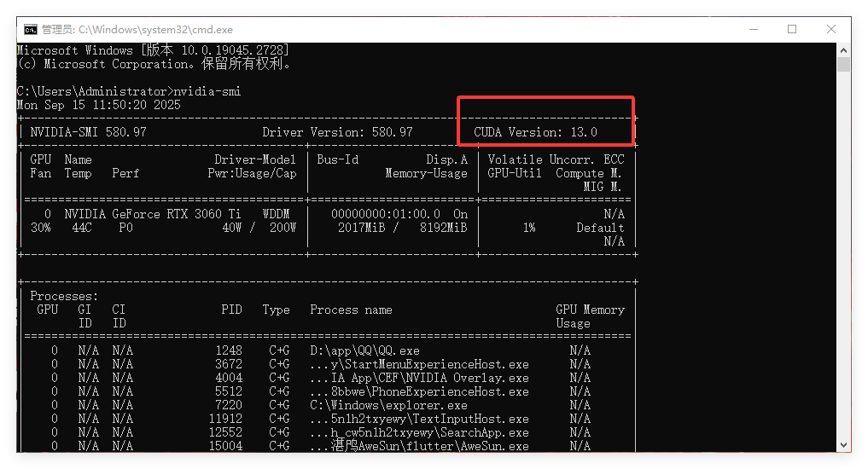Click the PID 4004 entry
This screenshot has width=868, height=469.
click(x=229, y=379)
